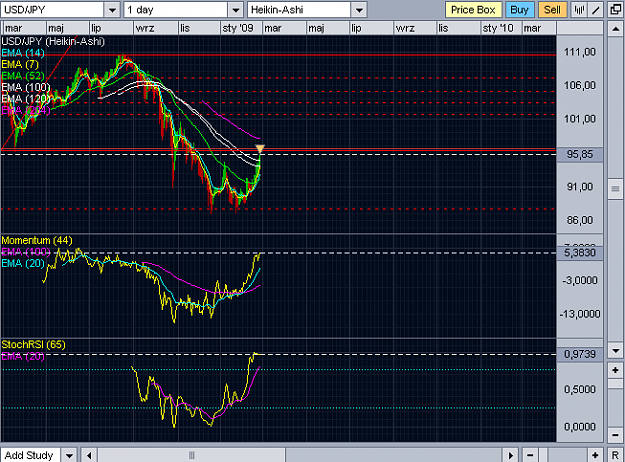Image resolution: width=625 pixels, height=462 pixels.
Task: Select the bar chart style icon
Action: click(579, 10)
